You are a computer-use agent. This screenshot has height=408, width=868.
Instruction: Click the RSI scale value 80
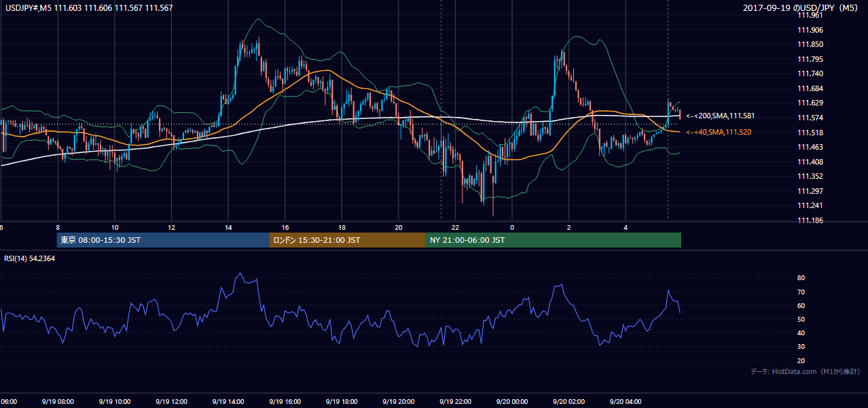tap(801, 278)
